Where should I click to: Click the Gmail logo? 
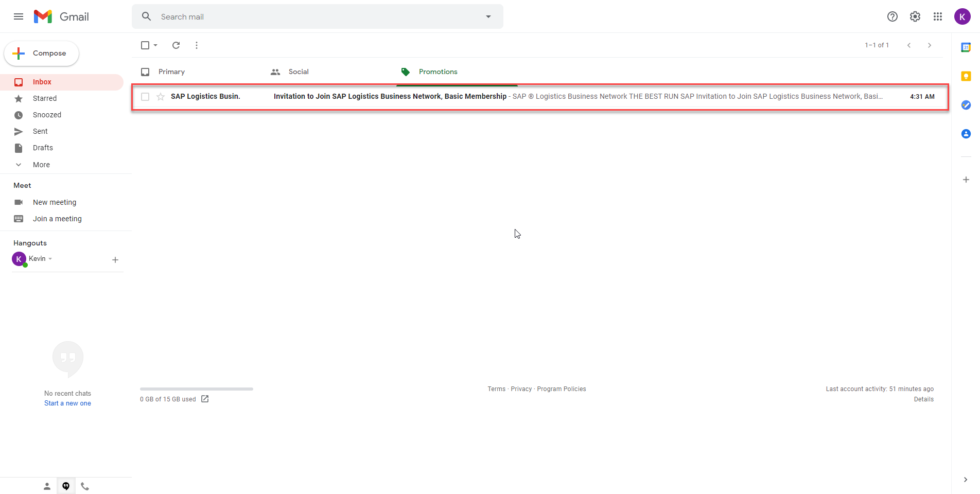click(61, 16)
